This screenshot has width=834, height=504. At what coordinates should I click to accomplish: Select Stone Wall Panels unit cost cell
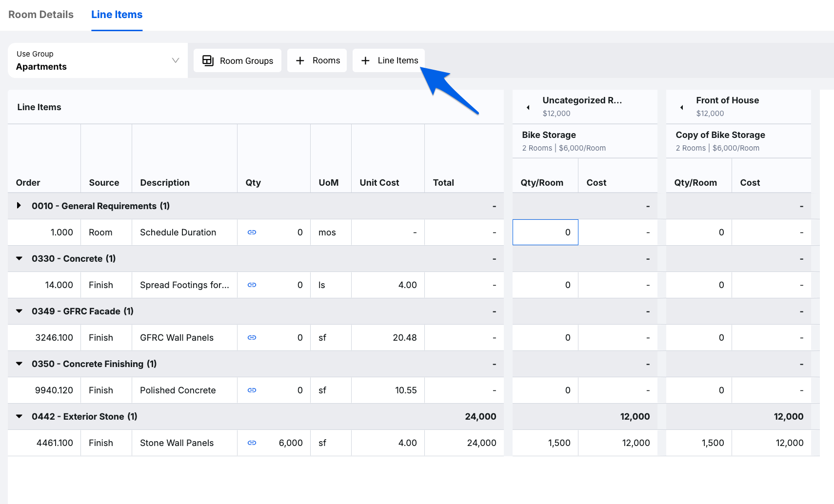(388, 443)
